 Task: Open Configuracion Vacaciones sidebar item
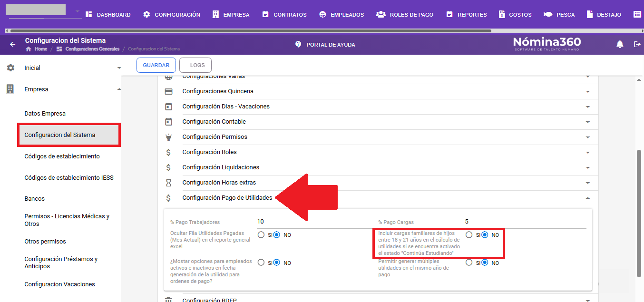60,284
